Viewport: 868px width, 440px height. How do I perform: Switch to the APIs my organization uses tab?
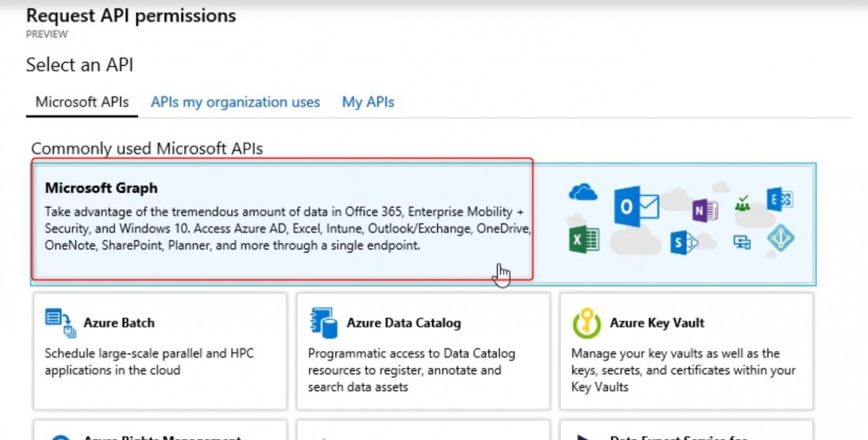pos(235,102)
